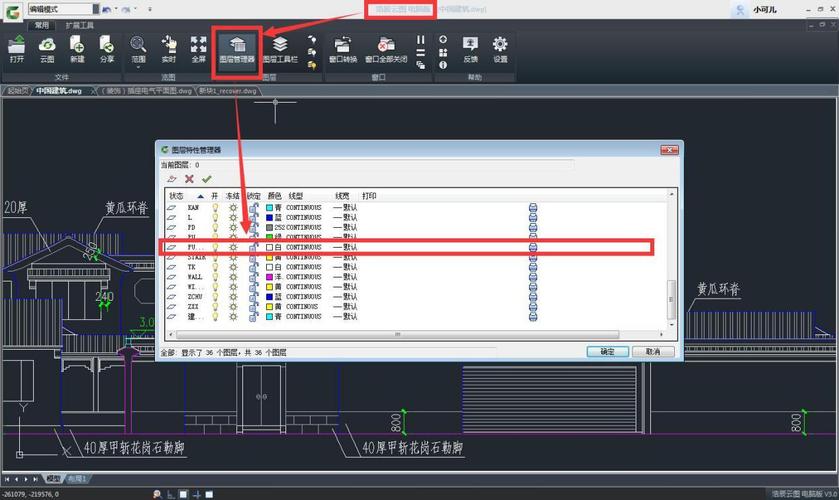
Task: Toggle freeze sun icon for TK layer
Action: point(233,267)
